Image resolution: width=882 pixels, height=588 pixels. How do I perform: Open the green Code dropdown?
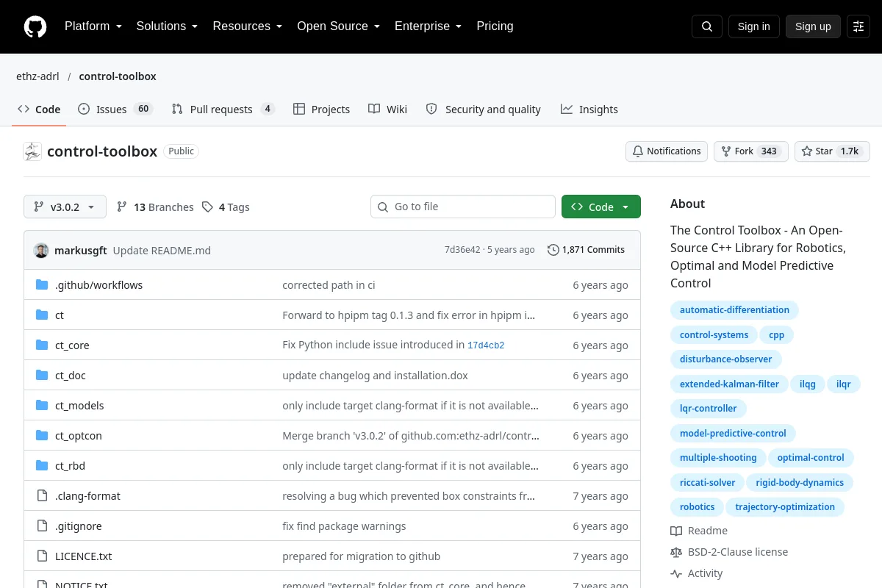[x=601, y=207]
